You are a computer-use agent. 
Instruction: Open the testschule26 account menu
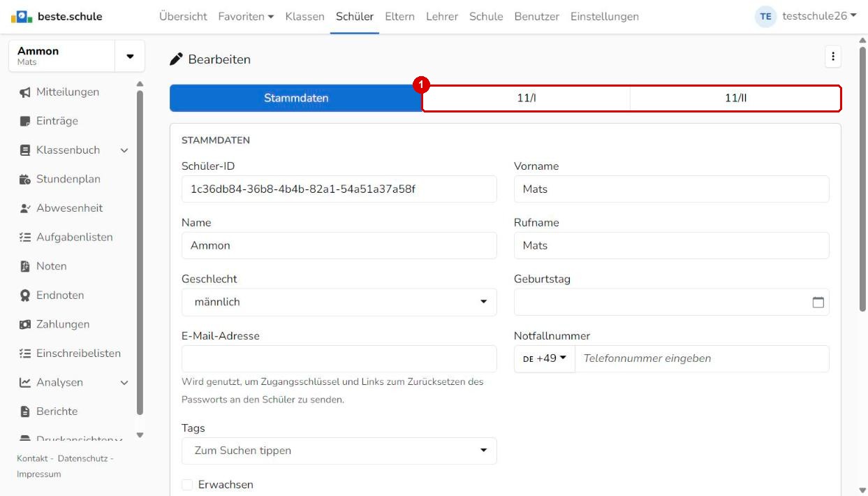pos(819,16)
